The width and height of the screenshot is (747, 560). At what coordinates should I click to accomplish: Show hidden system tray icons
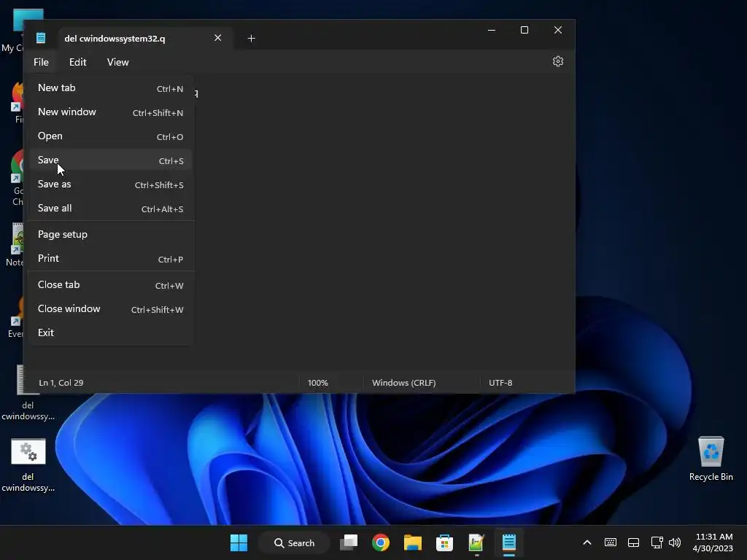[587, 542]
